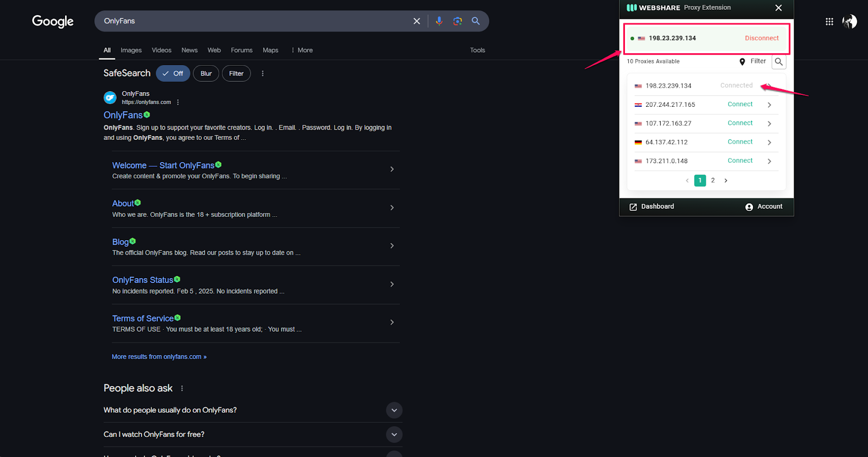Screen dimensions: 868x457
Task: Select proxy list page 1
Action: pyautogui.click(x=700, y=181)
